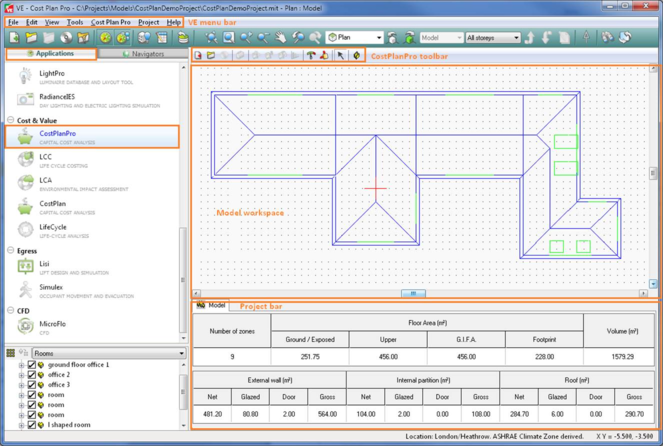Switch to the Navigators tab
The height and width of the screenshot is (446, 663).
pos(143,54)
